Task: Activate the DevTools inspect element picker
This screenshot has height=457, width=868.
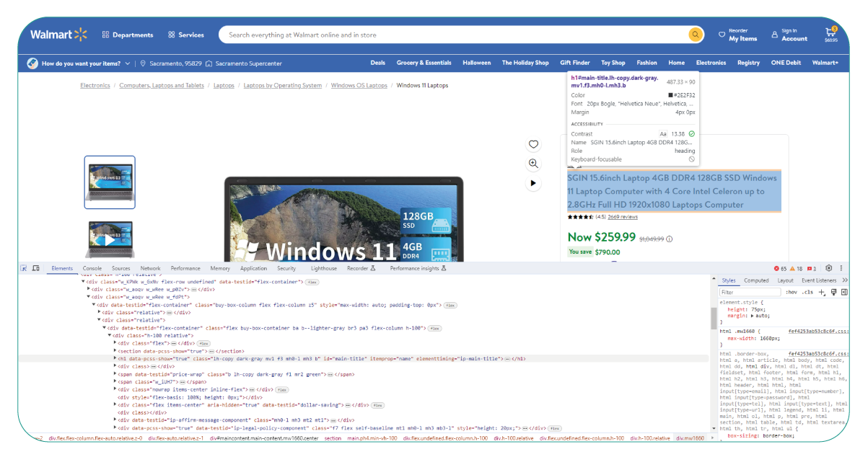Action: [24, 268]
